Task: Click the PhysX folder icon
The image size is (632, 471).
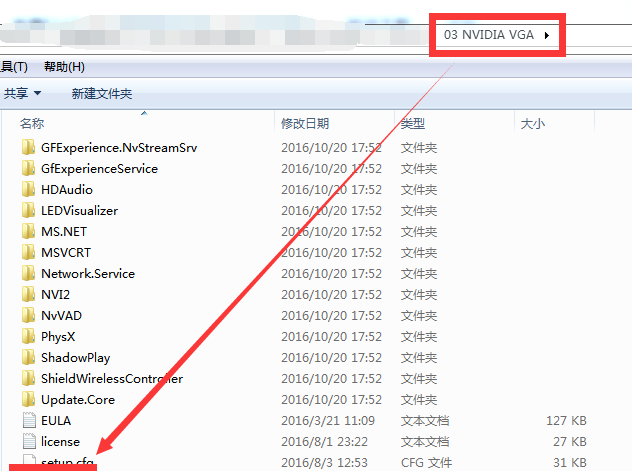Action: (28, 336)
